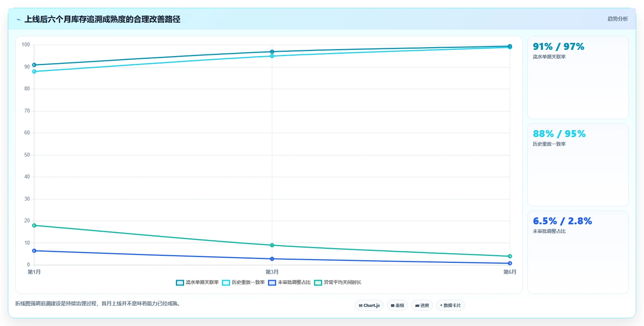Click the 88% / 95% stat card value

559,134
